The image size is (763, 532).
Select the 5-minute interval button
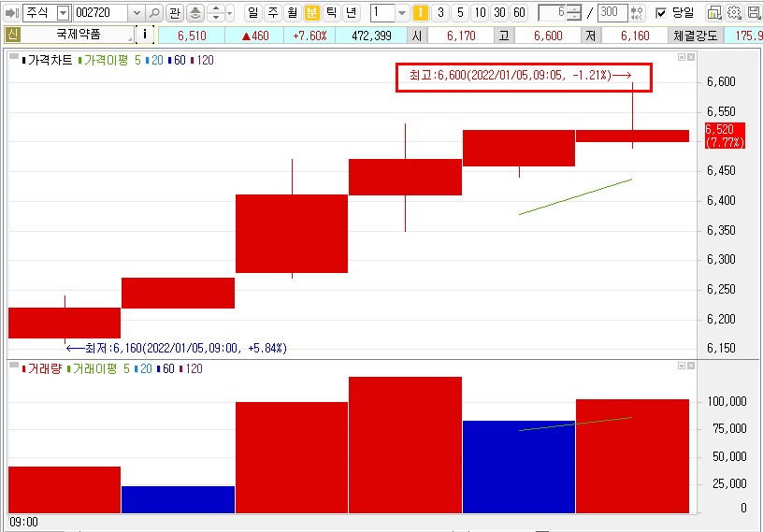pos(460,13)
